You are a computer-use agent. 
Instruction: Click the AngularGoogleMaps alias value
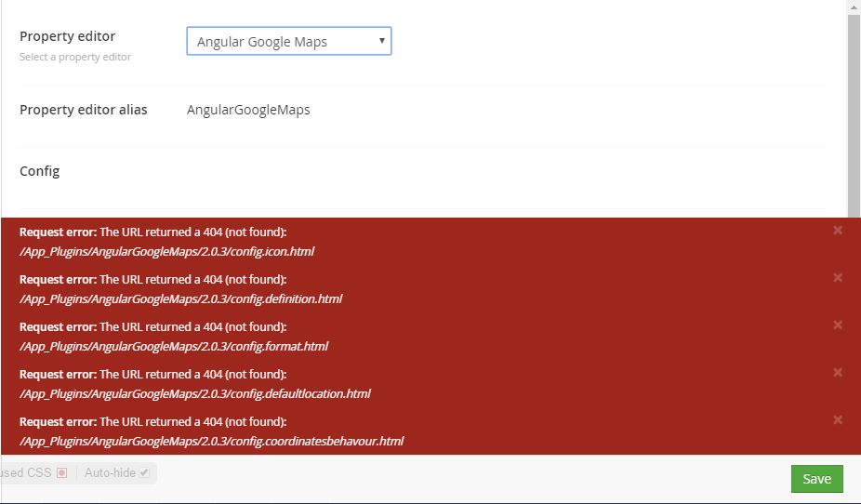[248, 110]
